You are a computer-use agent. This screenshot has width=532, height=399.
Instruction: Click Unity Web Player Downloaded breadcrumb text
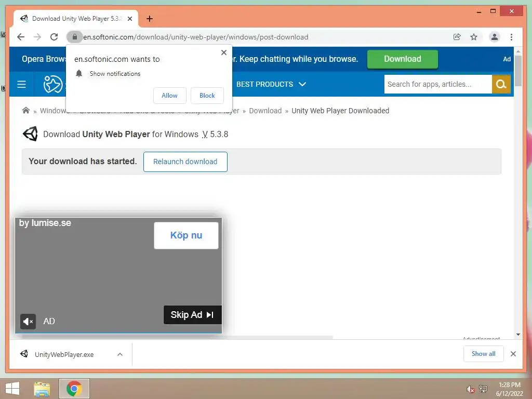pyautogui.click(x=340, y=111)
